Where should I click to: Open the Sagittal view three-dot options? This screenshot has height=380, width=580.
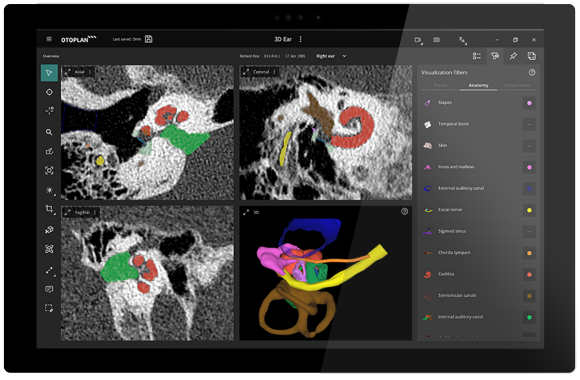click(x=95, y=212)
